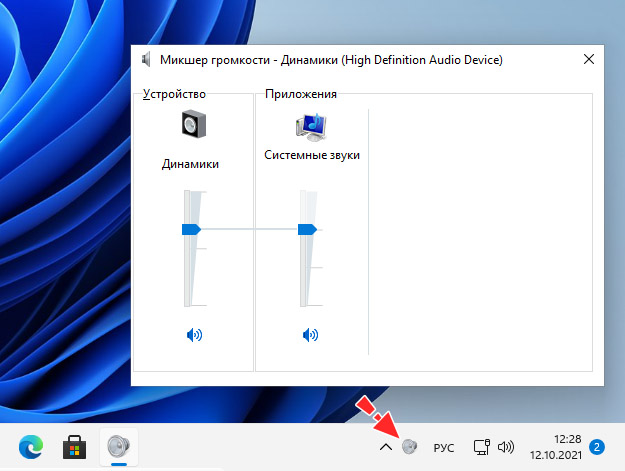Click the round speaker tray icon
The image size is (625, 471).
409,447
